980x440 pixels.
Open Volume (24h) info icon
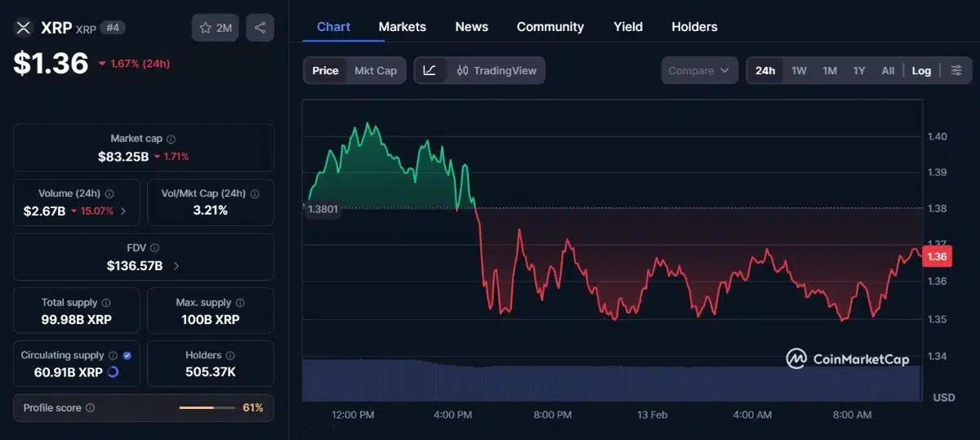(109, 193)
